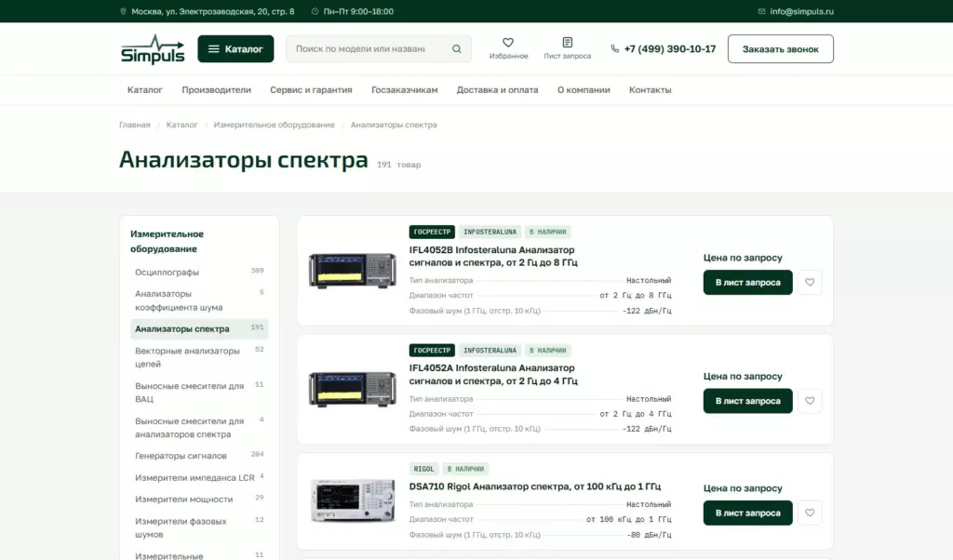Screen dimensions: 953x560
Task: Select Анализаторы спектра sidebar category
Action: [x=199, y=328]
